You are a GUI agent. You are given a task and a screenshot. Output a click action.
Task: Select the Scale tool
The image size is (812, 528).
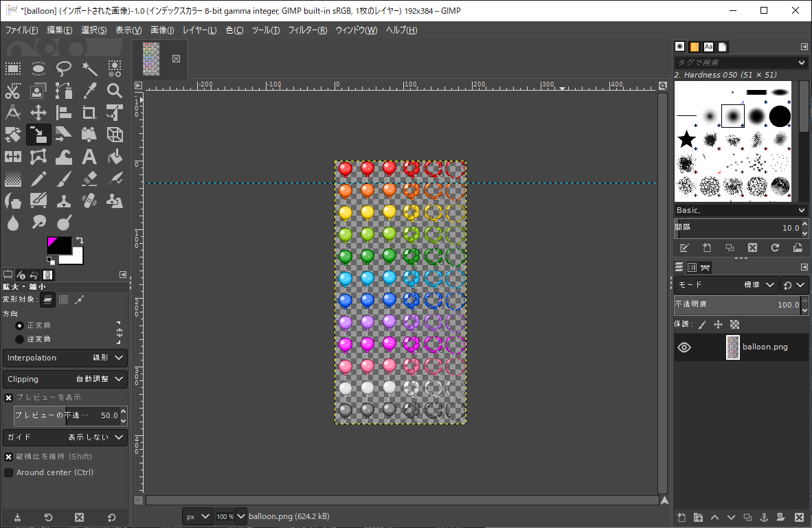click(38, 135)
